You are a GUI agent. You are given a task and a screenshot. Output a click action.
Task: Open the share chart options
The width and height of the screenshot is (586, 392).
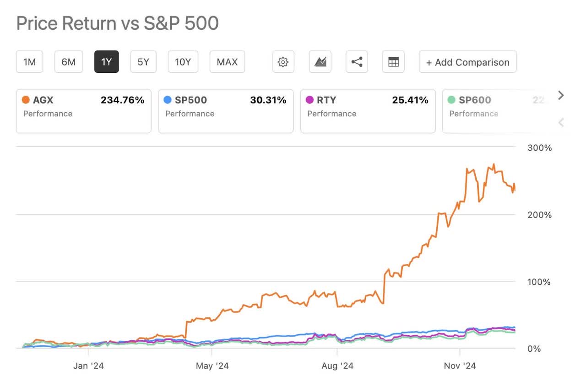point(356,62)
